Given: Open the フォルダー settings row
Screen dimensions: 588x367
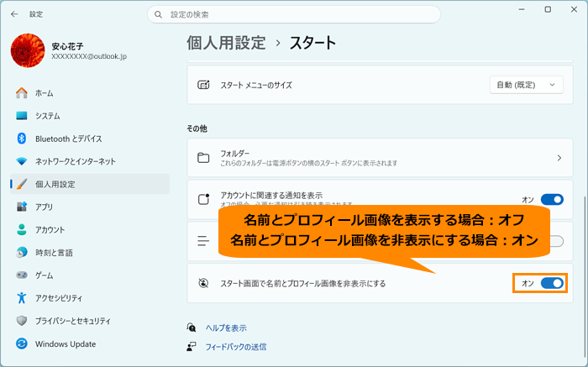Looking at the screenshot, I should pyautogui.click(x=380, y=158).
